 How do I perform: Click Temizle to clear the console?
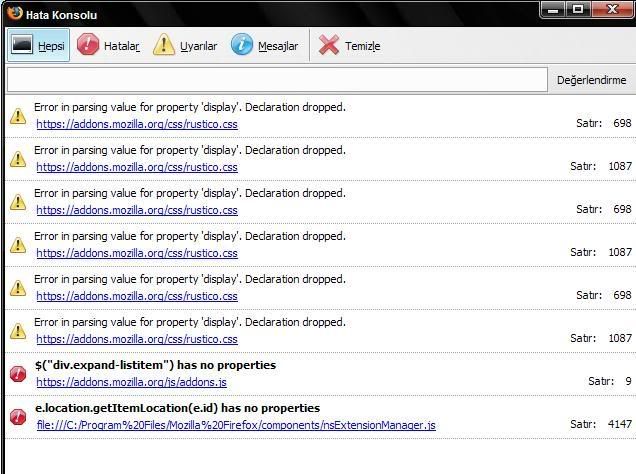349,46
